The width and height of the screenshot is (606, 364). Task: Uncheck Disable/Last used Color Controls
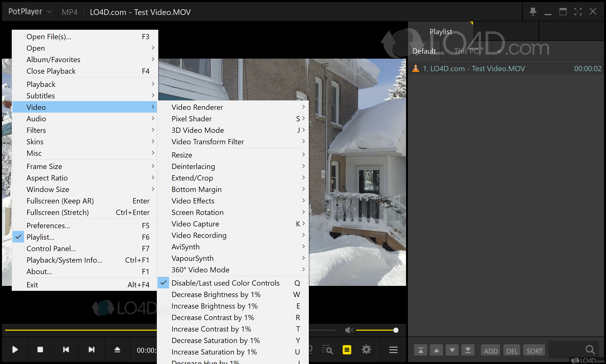pyautogui.click(x=225, y=283)
